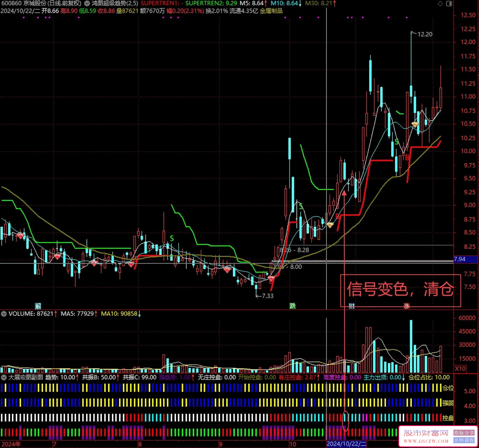479x448 pixels.
Task: Click the SUPERTREN2: 9.29 value
Action: 211,3
